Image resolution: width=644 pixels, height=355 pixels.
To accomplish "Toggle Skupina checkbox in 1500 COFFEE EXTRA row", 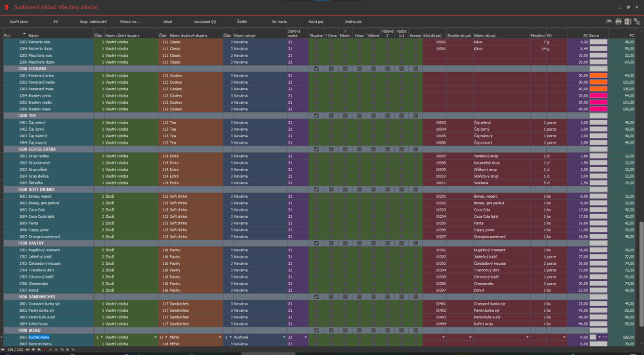I will [316, 149].
